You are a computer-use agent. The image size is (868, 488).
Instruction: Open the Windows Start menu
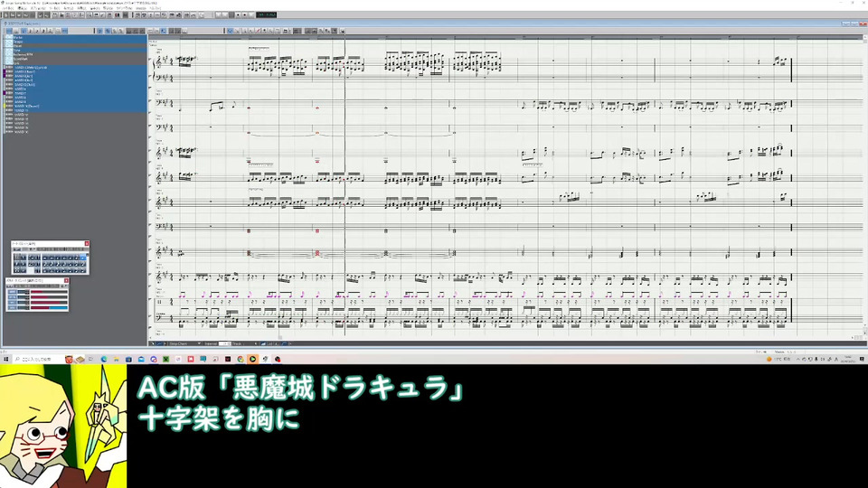coord(5,359)
